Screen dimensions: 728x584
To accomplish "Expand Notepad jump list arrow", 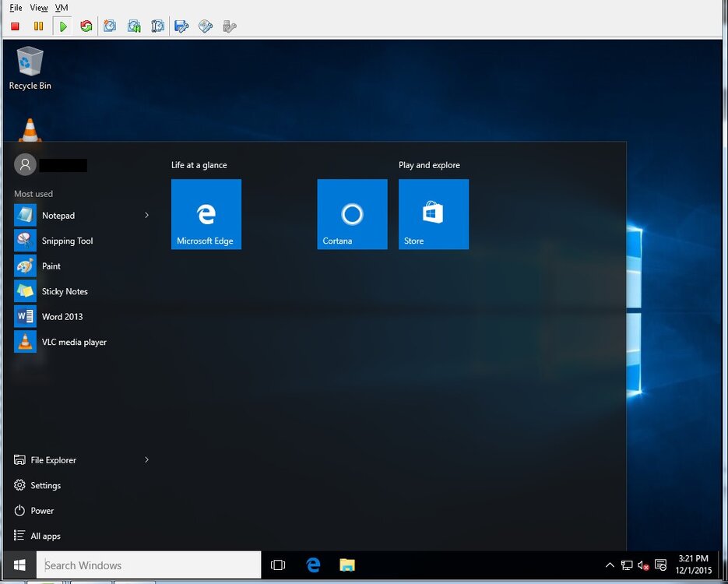I will (x=146, y=215).
